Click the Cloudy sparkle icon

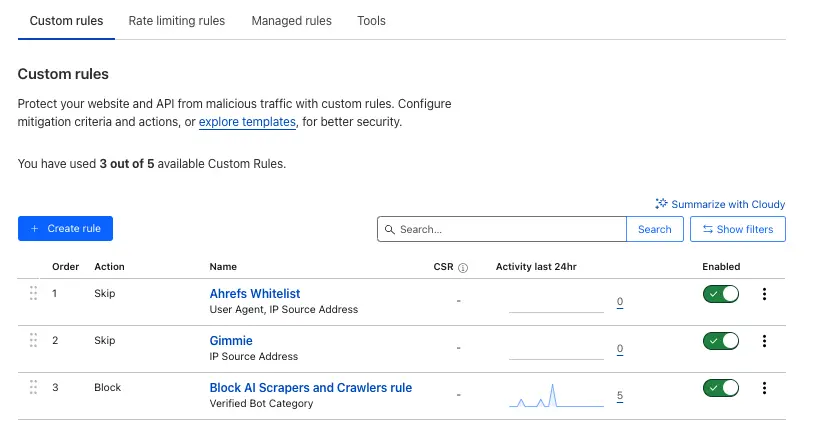click(661, 204)
